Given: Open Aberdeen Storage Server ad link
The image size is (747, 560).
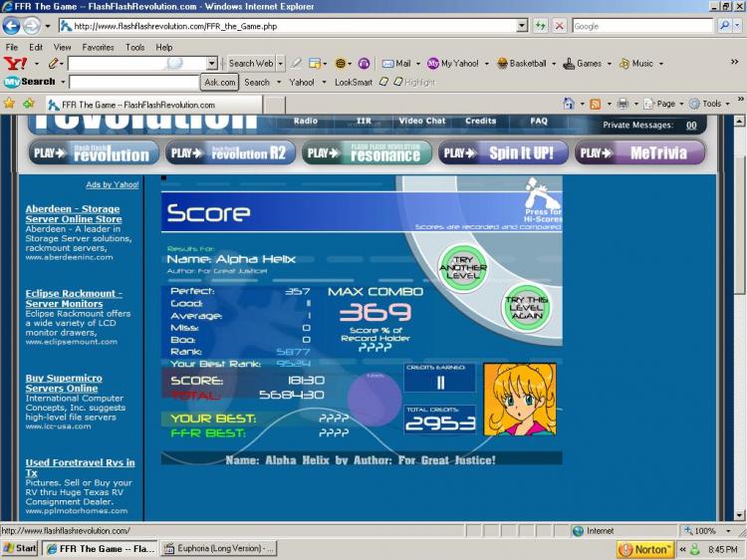Looking at the screenshot, I should (74, 214).
